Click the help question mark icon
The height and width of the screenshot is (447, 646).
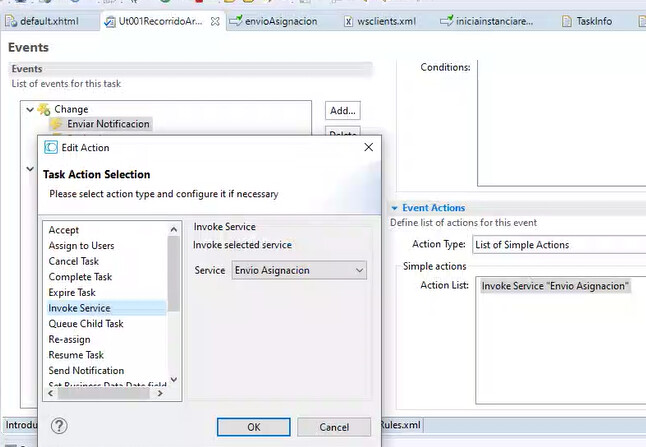coord(59,426)
